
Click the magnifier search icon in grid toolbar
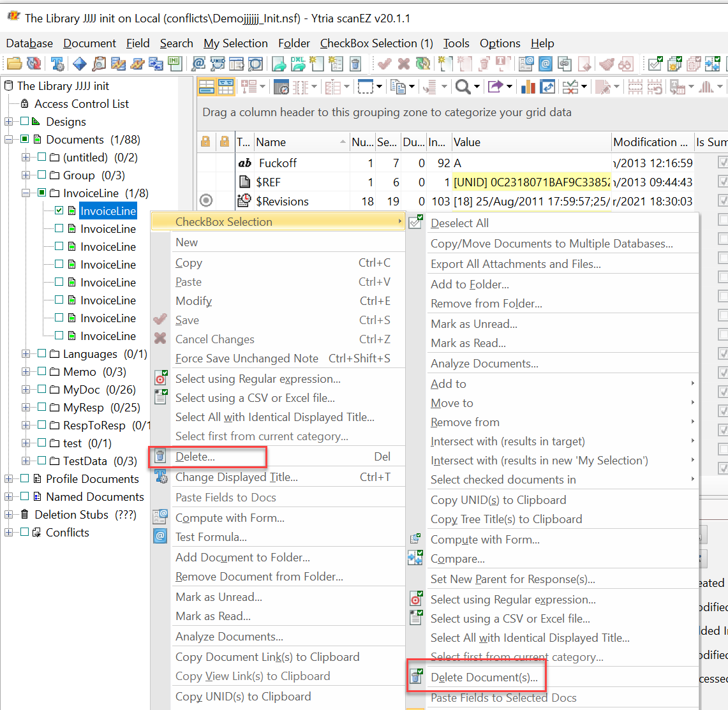coord(463,87)
